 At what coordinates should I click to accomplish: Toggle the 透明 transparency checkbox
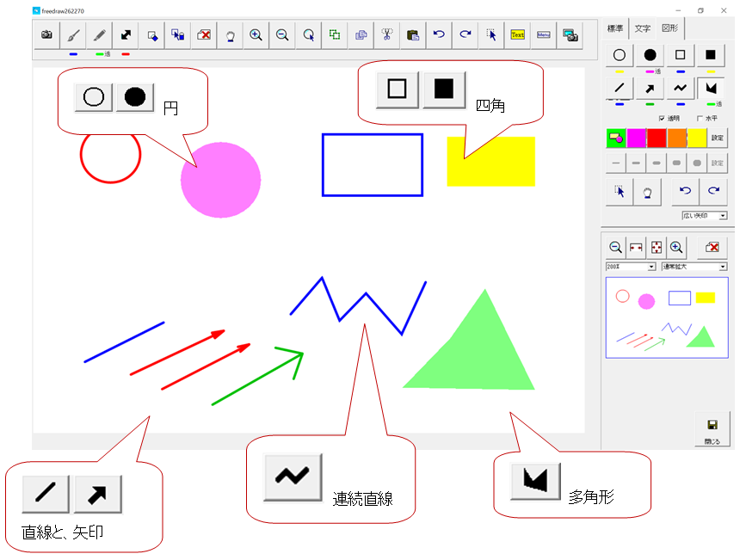pos(662,118)
